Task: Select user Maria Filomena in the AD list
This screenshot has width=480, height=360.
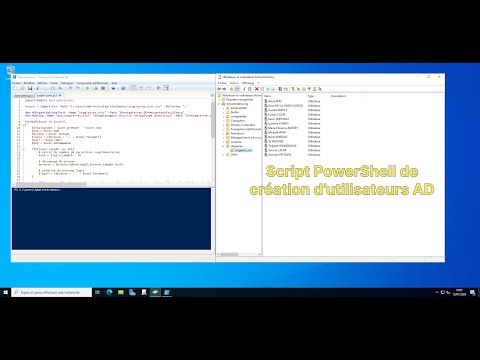Action: click(x=283, y=128)
